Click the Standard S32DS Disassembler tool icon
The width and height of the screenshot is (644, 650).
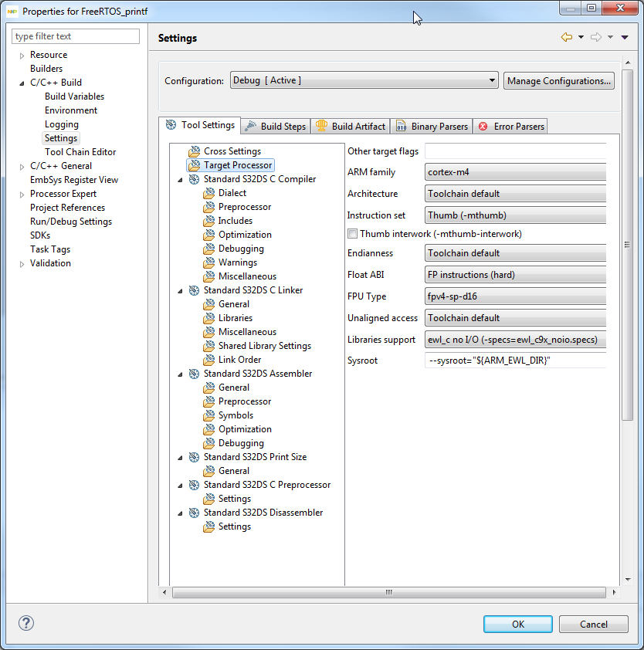click(x=194, y=513)
